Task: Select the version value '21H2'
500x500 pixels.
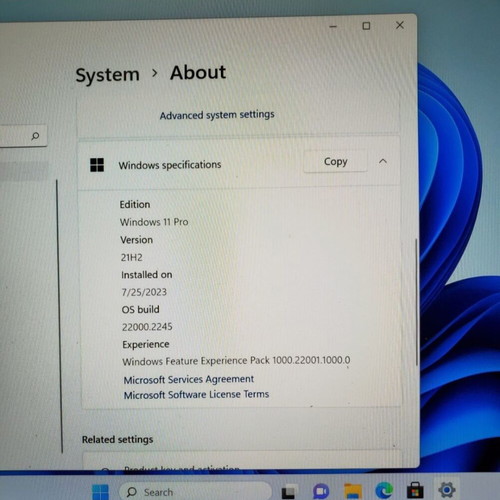Action: coord(132,257)
